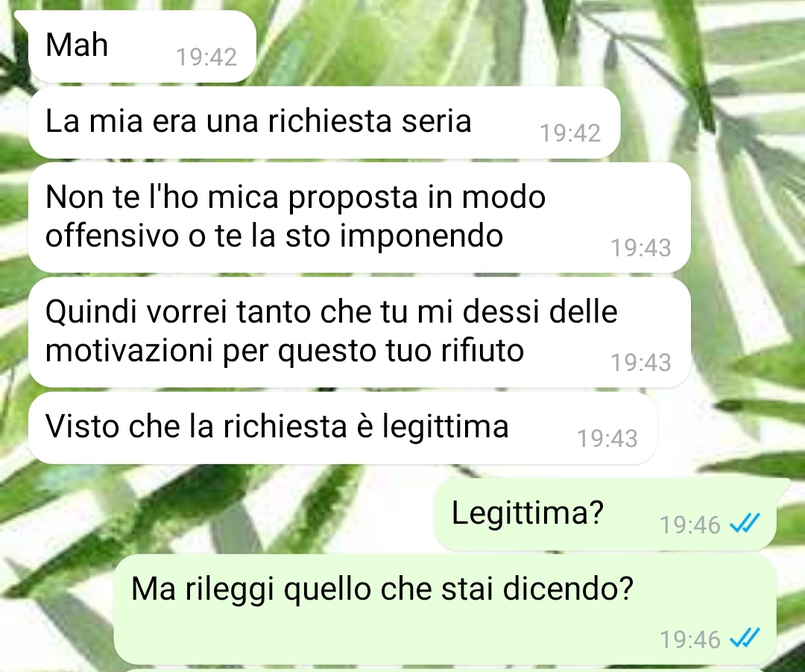Click blue double check on 'Ma rileggi' message
Viewport: 805px width, 672px height.
point(745,638)
